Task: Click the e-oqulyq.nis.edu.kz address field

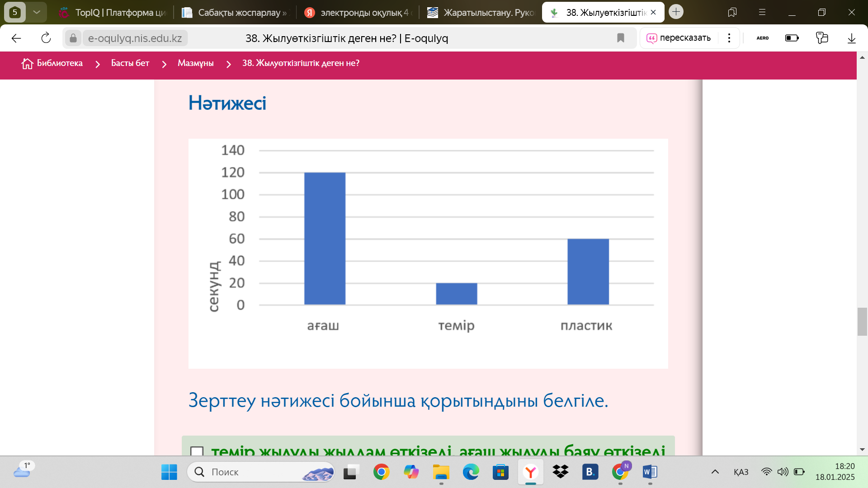Action: point(135,38)
